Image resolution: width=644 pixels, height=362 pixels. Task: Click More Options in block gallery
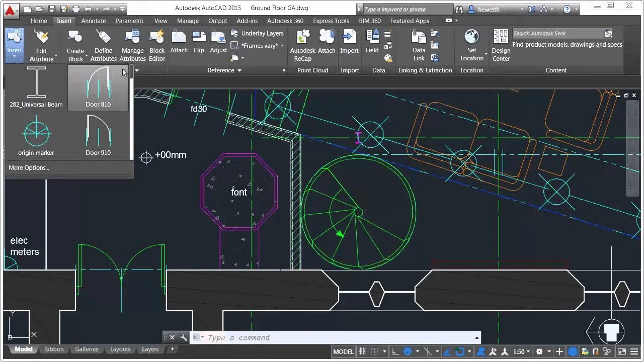[29, 167]
